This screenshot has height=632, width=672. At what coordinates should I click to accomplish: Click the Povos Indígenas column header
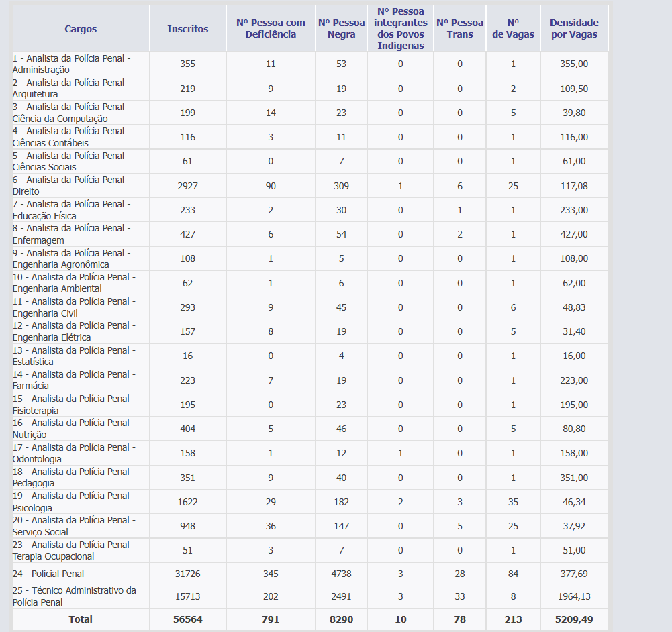tap(400, 29)
